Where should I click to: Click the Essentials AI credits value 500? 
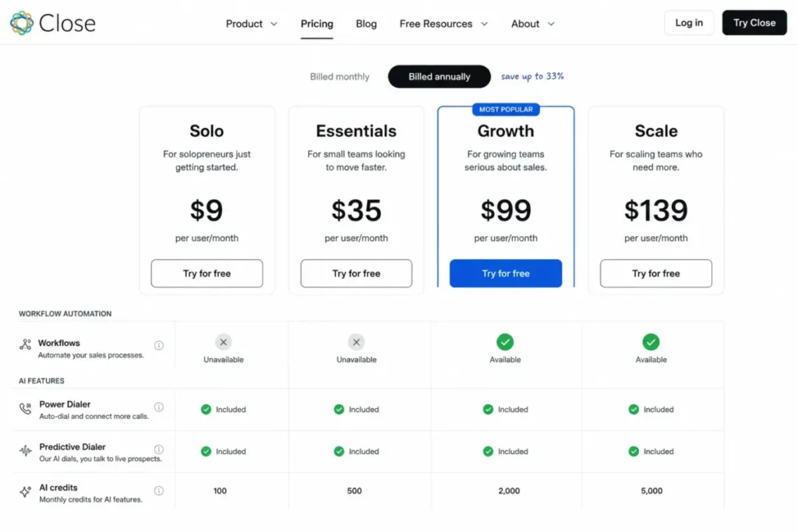[355, 491]
